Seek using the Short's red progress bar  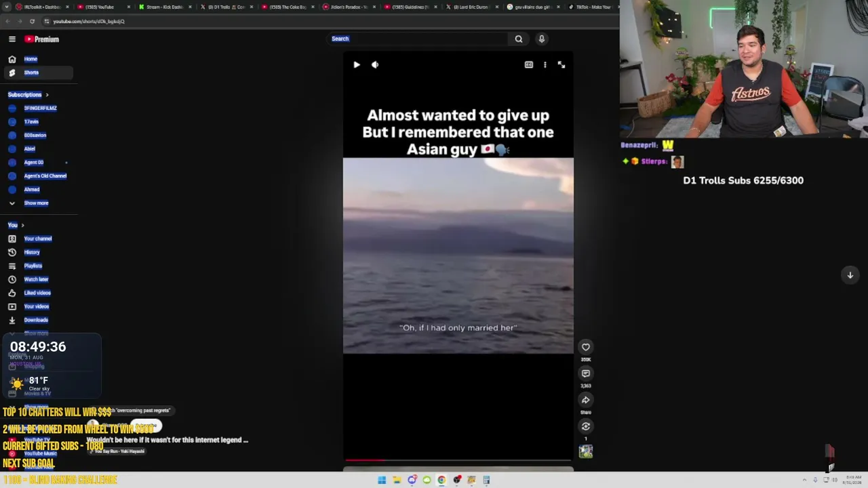[458, 460]
